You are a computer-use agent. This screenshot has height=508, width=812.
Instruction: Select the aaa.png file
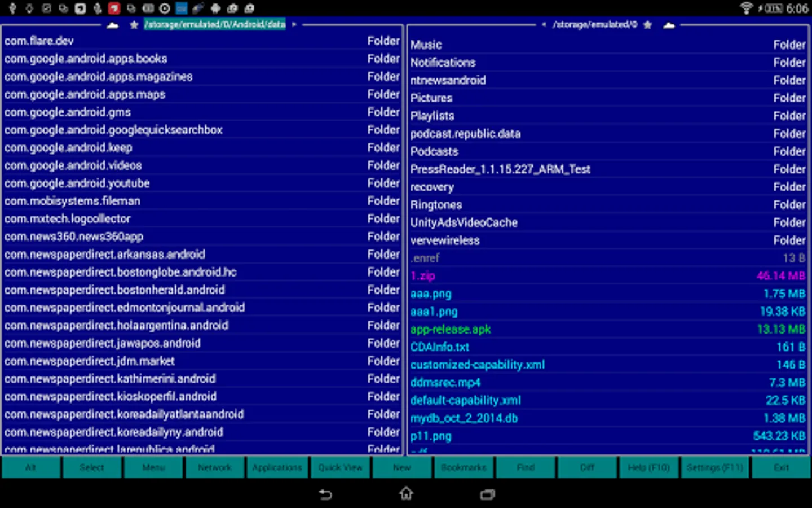click(x=608, y=294)
